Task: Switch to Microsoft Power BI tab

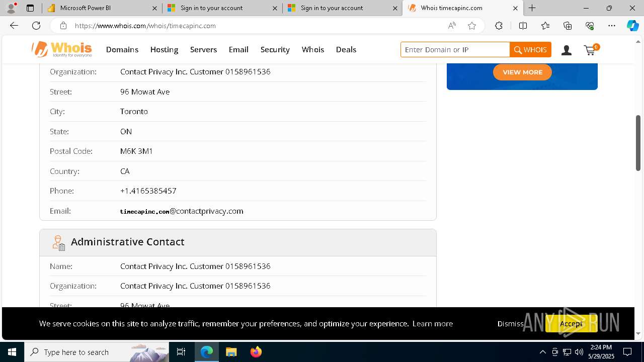Action: 103,8
